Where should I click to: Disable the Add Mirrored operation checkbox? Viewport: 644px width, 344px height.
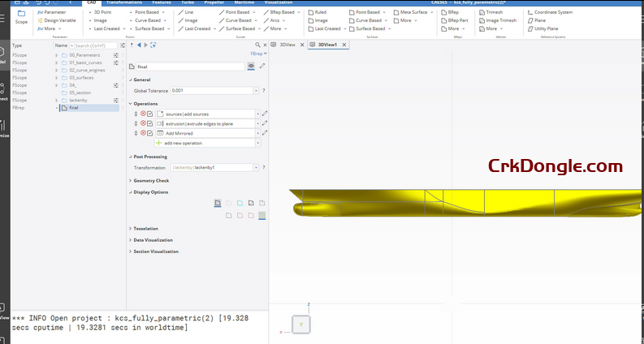(150, 133)
